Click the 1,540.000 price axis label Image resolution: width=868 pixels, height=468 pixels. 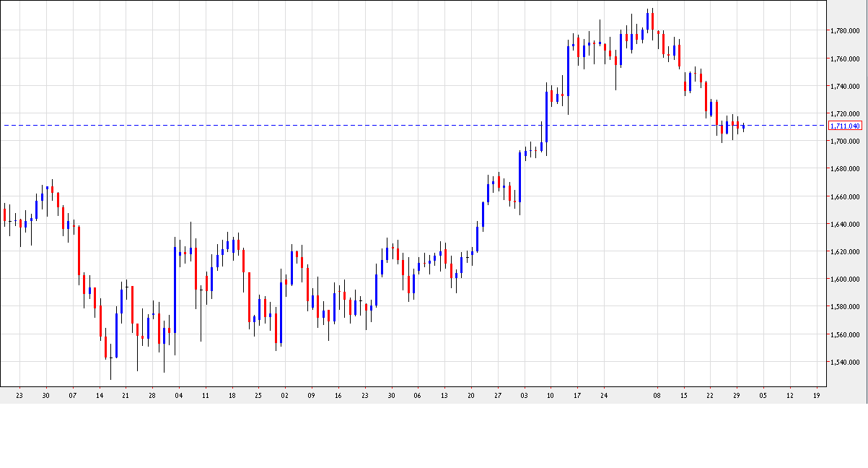[845, 363]
